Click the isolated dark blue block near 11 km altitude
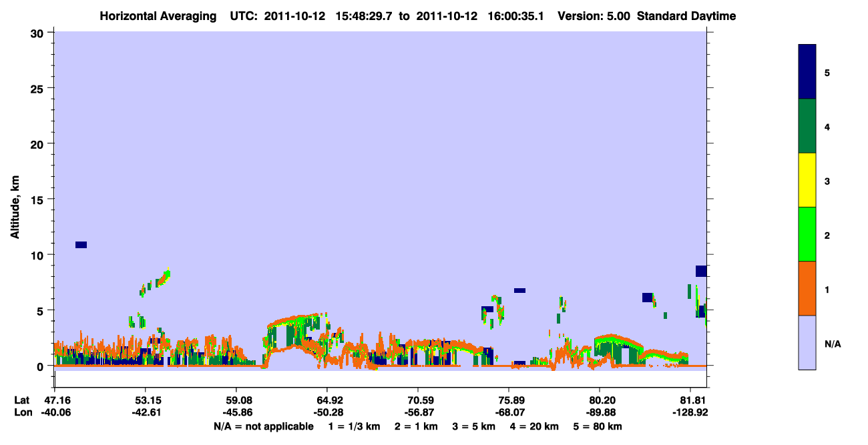This screenshot has height=445, width=868. click(x=81, y=245)
